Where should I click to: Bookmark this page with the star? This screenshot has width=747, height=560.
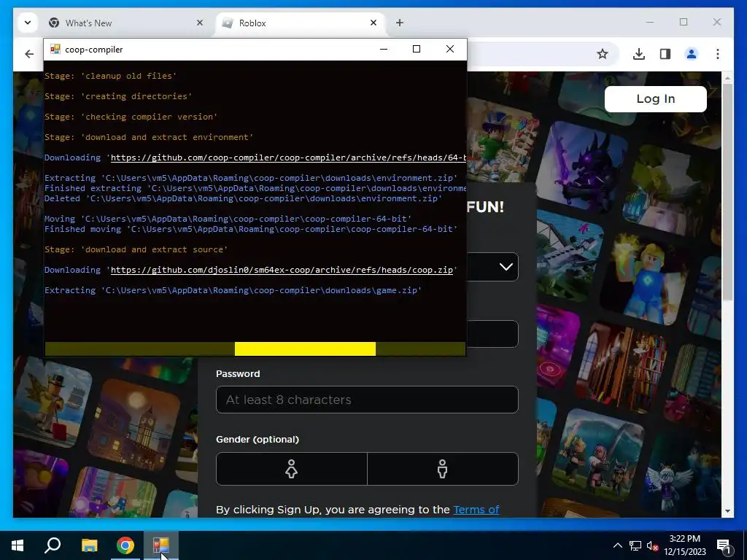click(603, 54)
